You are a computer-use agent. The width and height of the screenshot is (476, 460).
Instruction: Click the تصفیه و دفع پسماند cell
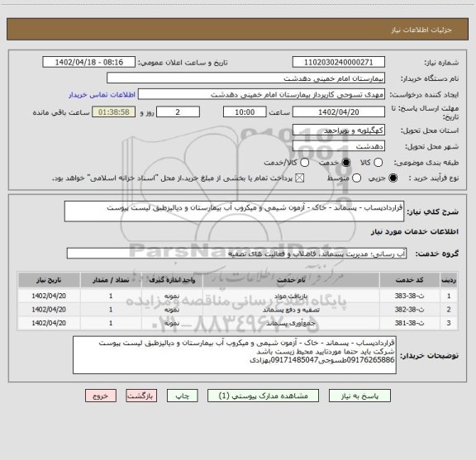291,310
